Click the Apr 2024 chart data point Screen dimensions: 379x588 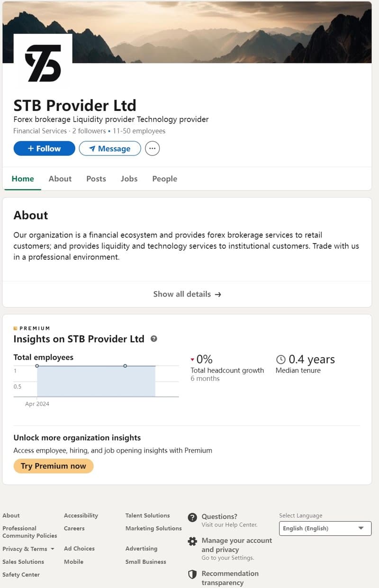(37, 366)
